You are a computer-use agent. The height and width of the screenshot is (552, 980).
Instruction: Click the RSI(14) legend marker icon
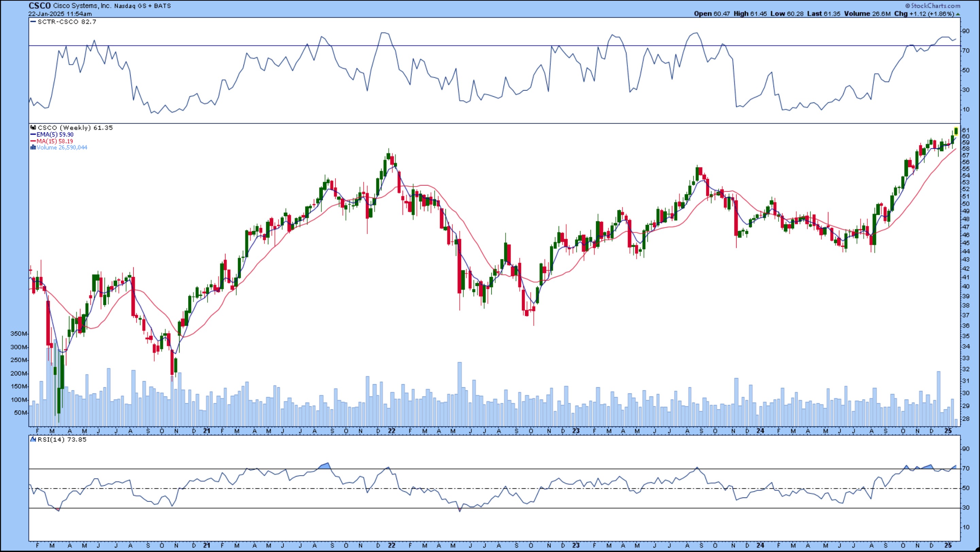pyautogui.click(x=33, y=440)
